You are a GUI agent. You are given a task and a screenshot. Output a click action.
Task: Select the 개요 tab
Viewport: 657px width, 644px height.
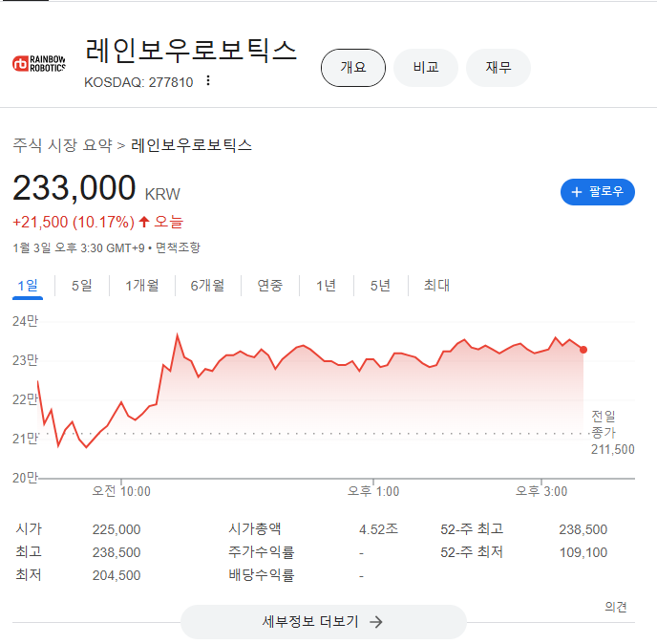tap(353, 68)
